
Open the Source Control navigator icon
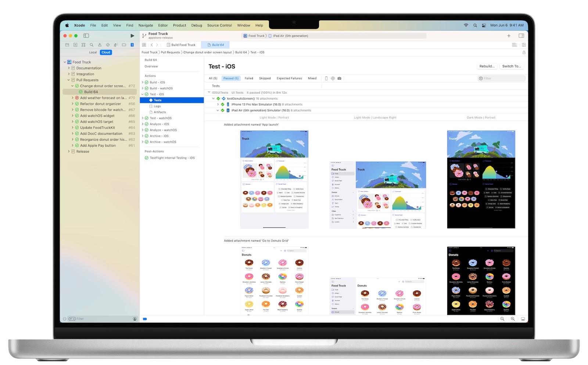pos(75,45)
